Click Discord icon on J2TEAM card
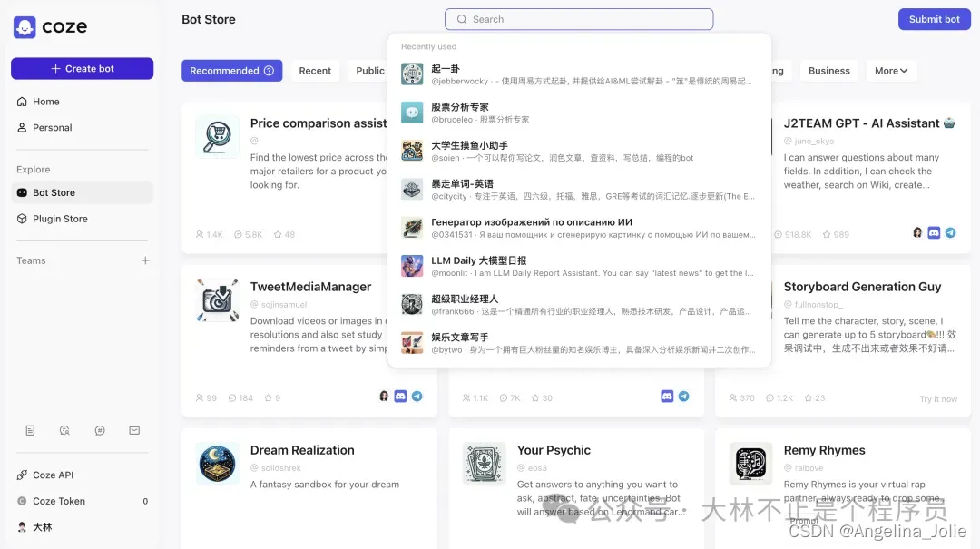The height and width of the screenshot is (549, 980). pyautogui.click(x=934, y=232)
